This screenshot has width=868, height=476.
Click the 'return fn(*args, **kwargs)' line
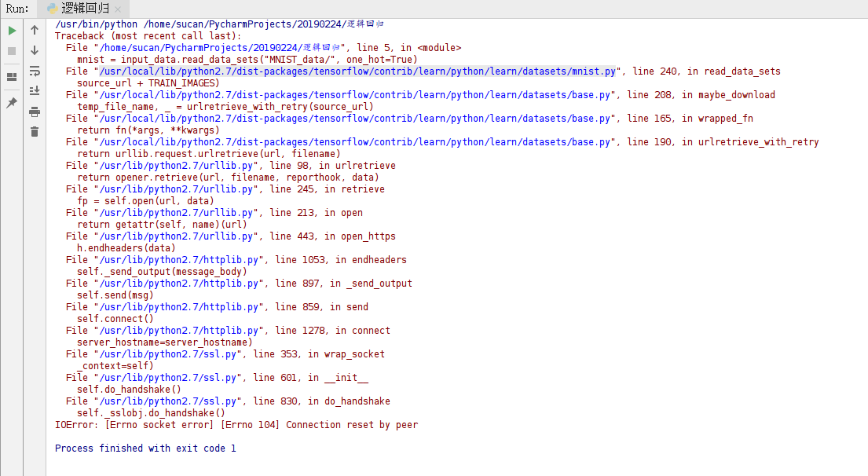(x=148, y=130)
